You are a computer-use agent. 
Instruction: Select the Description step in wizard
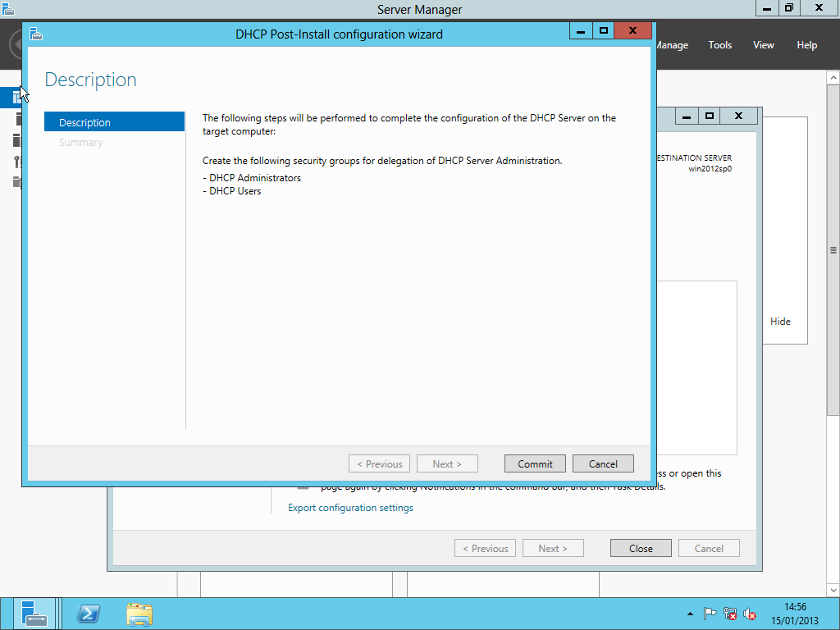pos(114,122)
